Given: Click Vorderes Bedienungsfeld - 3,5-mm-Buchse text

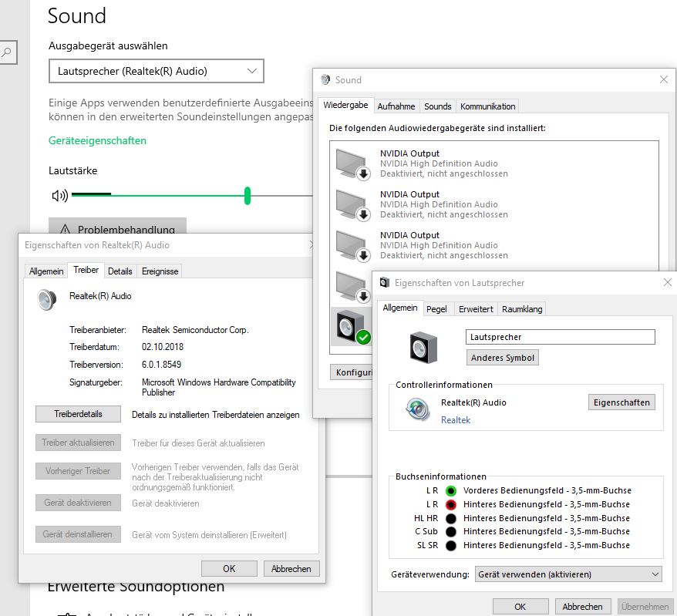Looking at the screenshot, I should click(x=547, y=490).
